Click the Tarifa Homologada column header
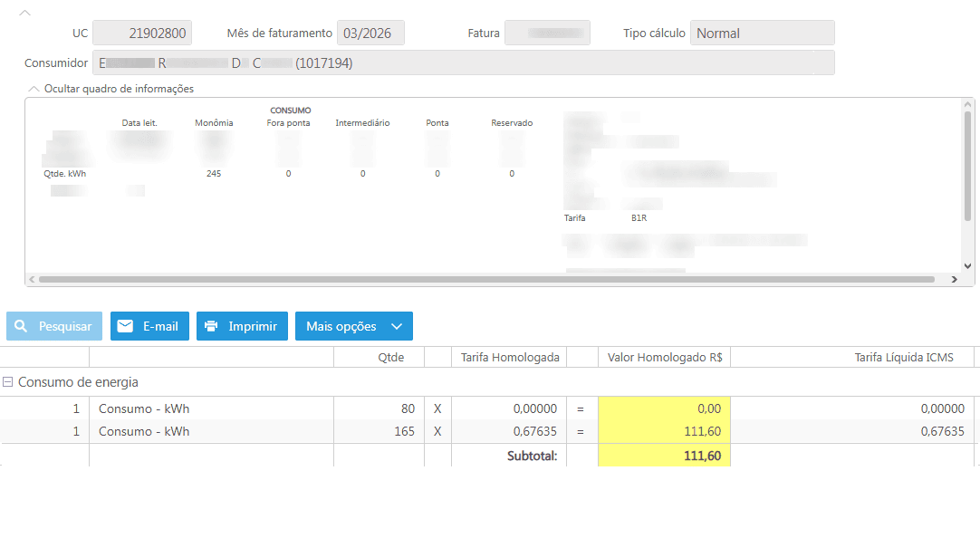 pyautogui.click(x=510, y=357)
